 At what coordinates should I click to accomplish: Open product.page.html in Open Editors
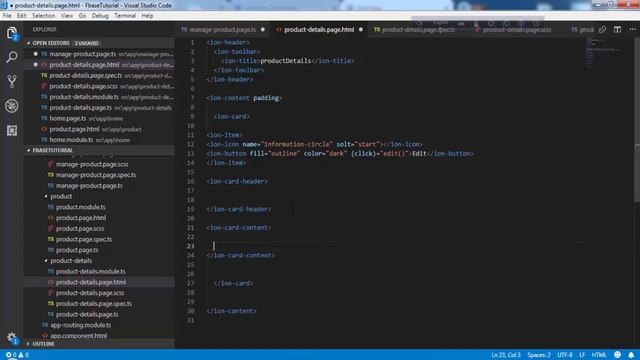point(100,129)
